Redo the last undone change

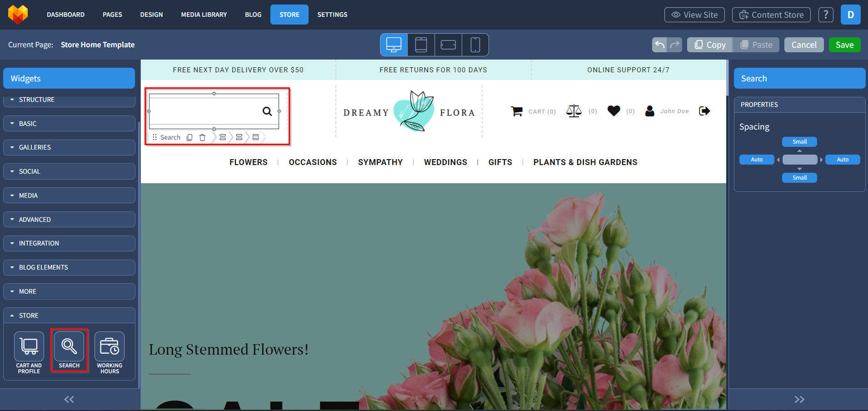coord(675,45)
